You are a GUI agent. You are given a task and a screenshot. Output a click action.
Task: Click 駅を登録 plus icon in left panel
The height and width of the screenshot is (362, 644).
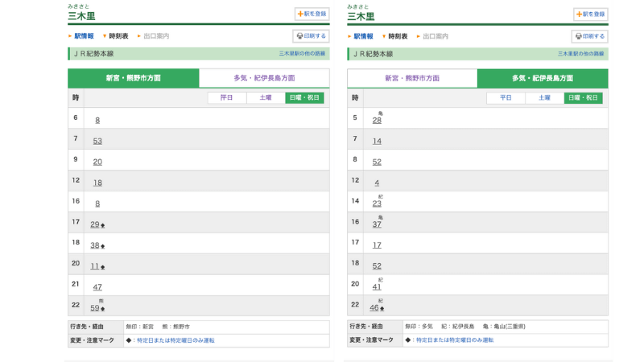coord(300,14)
